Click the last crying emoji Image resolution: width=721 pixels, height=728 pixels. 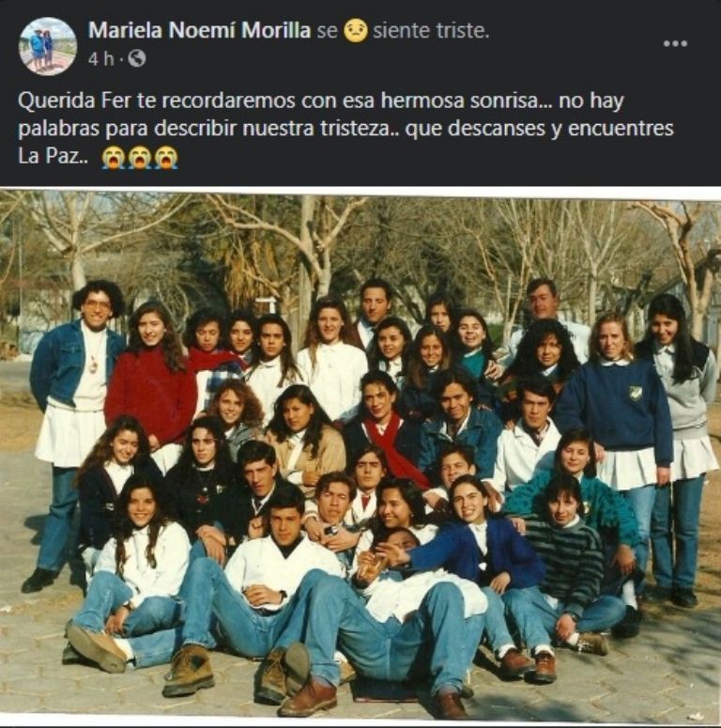pos(165,157)
